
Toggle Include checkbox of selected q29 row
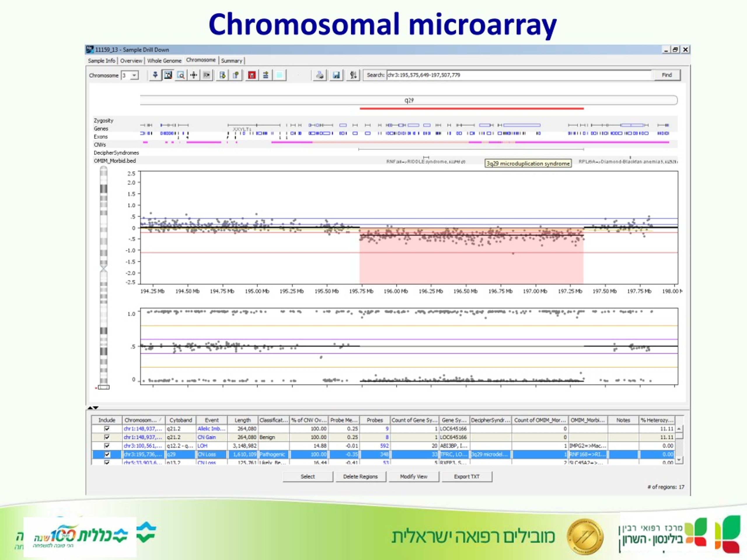(107, 454)
